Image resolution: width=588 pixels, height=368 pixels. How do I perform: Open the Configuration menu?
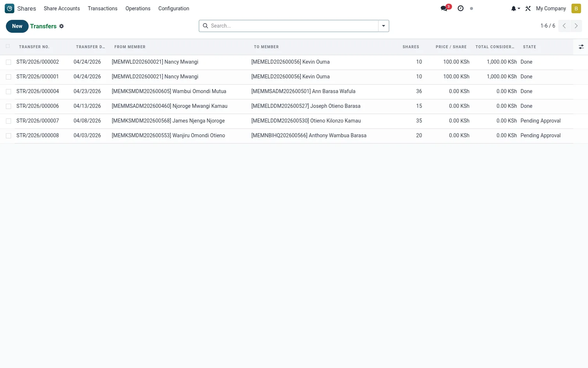(x=174, y=8)
